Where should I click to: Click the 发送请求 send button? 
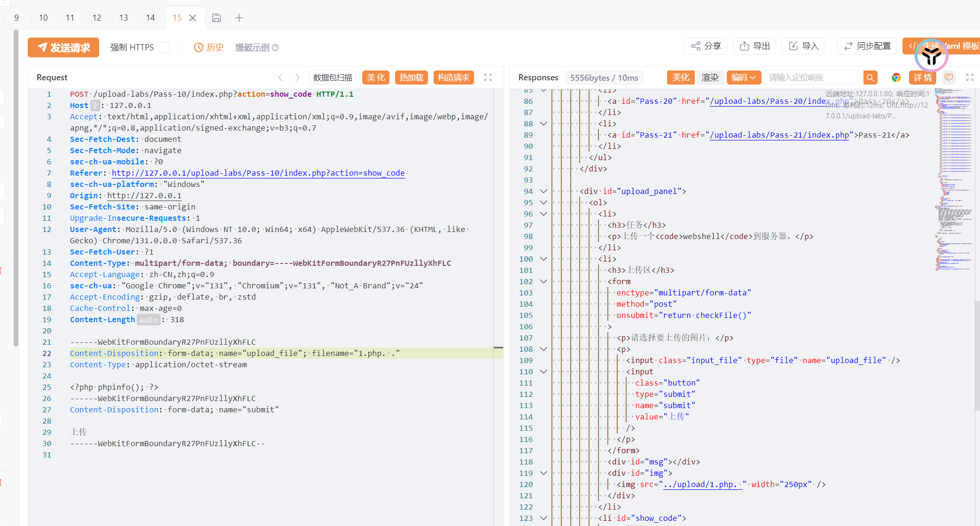pos(63,47)
